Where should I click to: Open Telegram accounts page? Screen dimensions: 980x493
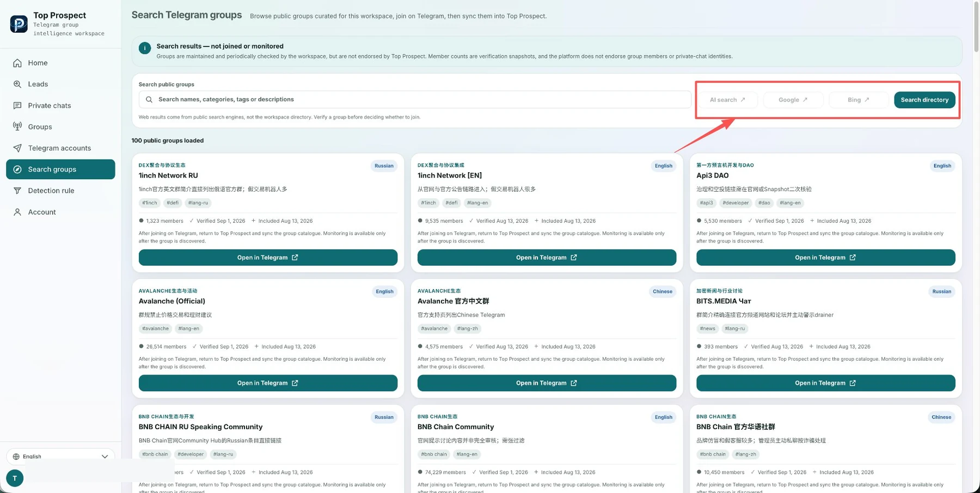tap(60, 148)
